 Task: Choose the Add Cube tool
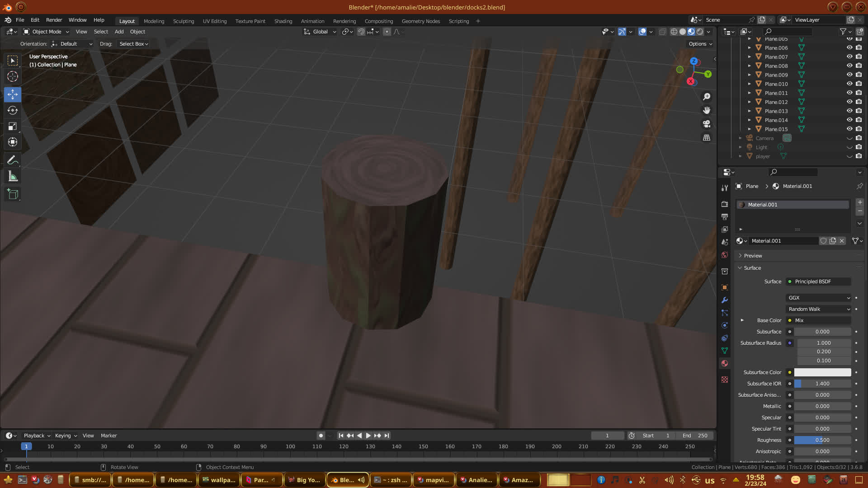tap(13, 194)
